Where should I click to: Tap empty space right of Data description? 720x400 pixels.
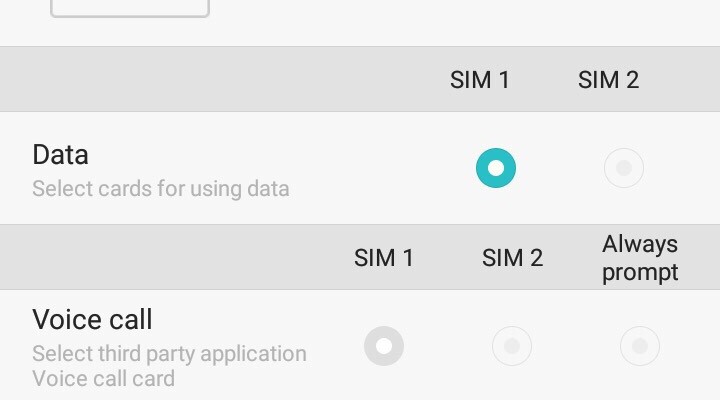pos(380,188)
